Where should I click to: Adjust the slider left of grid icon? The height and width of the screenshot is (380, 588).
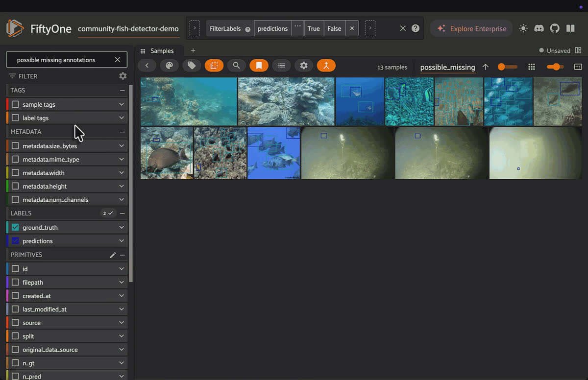(507, 67)
